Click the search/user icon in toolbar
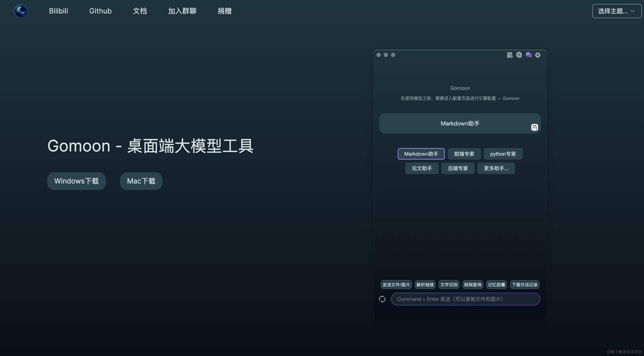This screenshot has width=644, height=356. 519,55
